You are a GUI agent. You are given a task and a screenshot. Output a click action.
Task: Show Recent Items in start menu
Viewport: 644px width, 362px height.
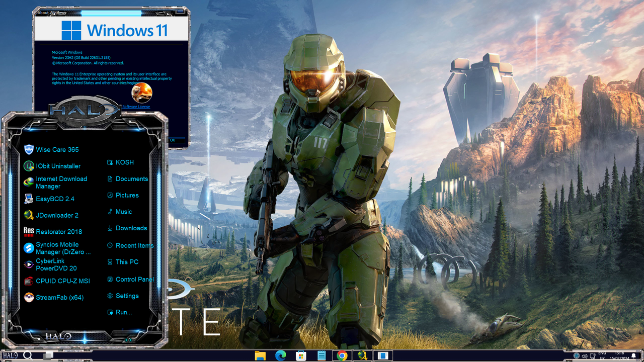click(130, 245)
